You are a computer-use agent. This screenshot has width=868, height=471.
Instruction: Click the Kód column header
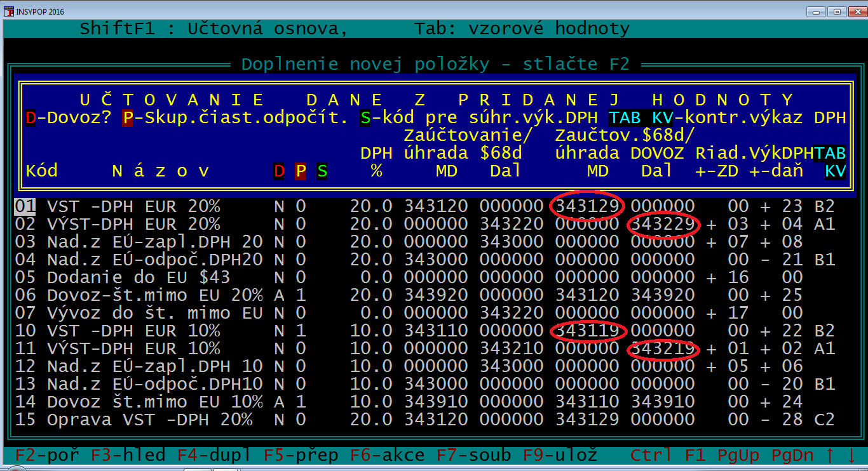pyautogui.click(x=41, y=171)
